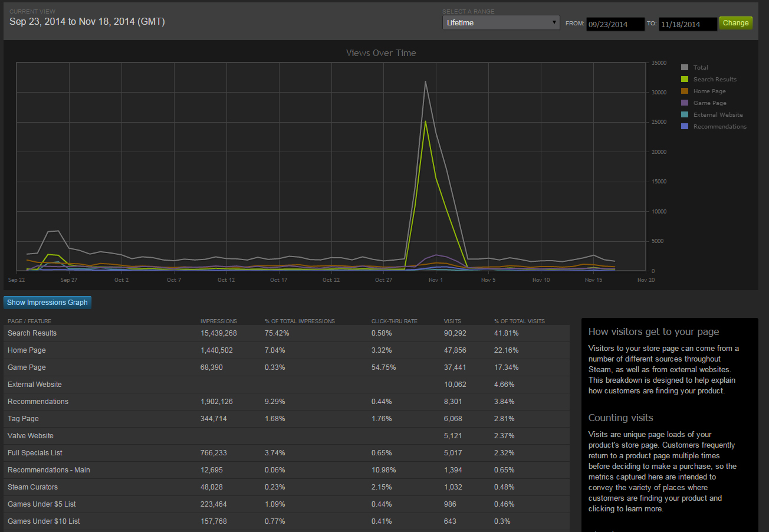Click the gray Total legend swatch
The image size is (769, 532).
click(x=685, y=67)
